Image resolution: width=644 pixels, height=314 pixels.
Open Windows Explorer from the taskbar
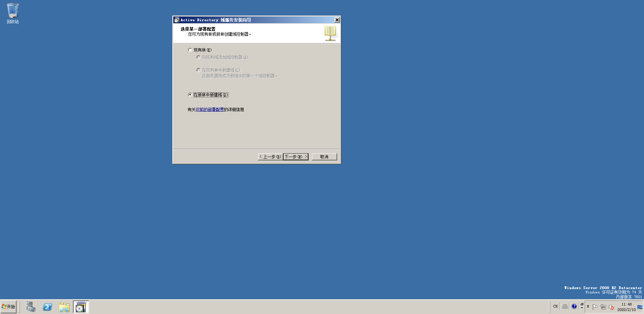(x=64, y=307)
